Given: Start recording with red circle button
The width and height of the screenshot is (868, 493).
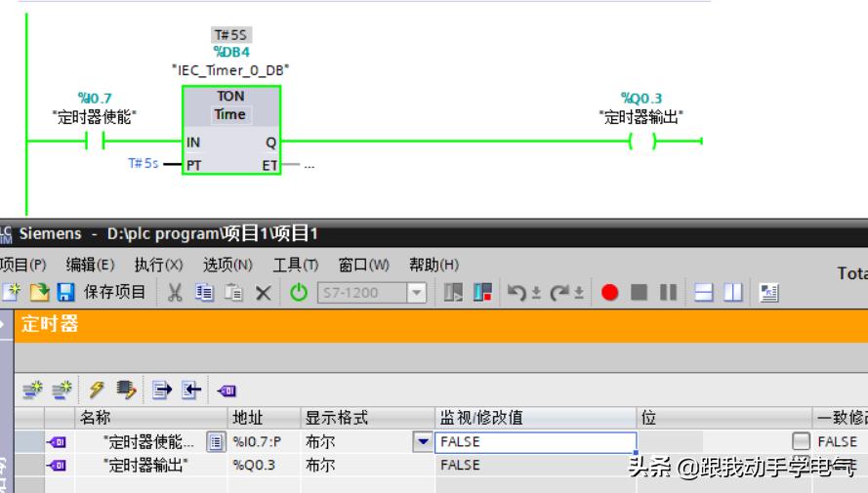Looking at the screenshot, I should tap(609, 292).
